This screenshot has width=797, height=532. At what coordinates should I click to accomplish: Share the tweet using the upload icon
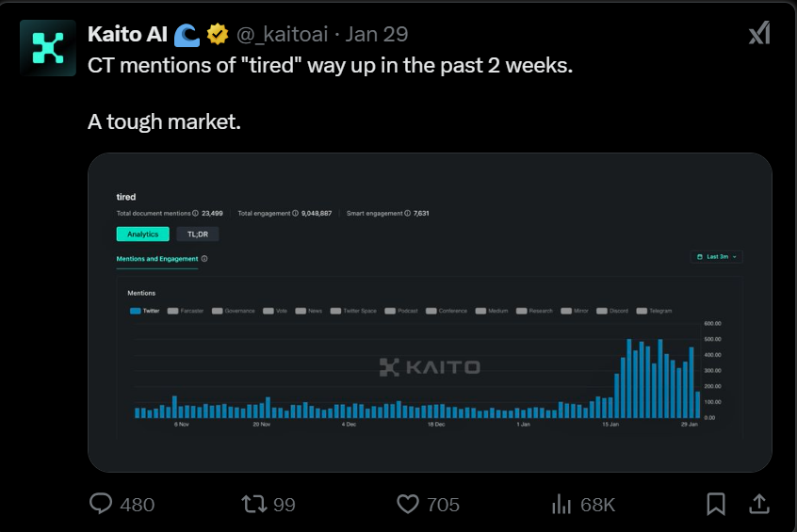click(758, 504)
